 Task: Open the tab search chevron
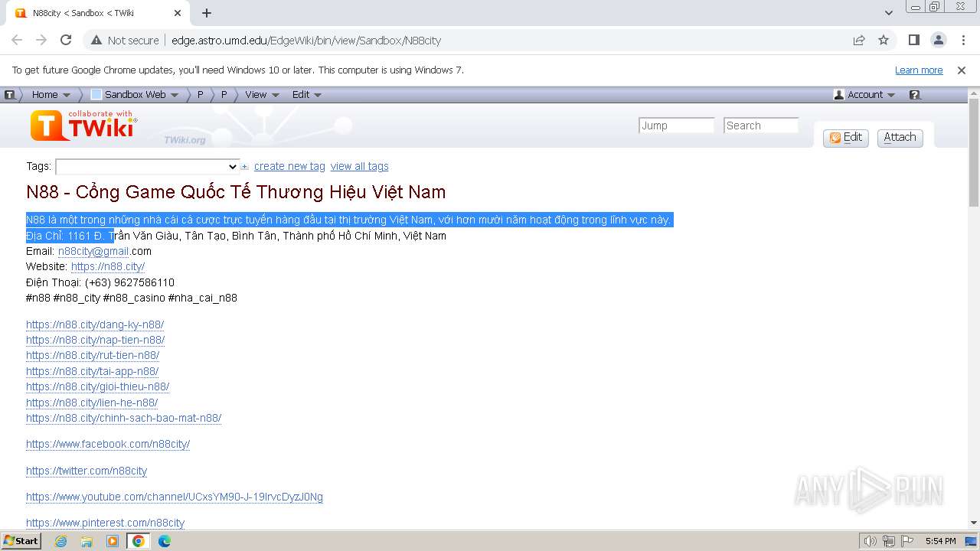(888, 13)
